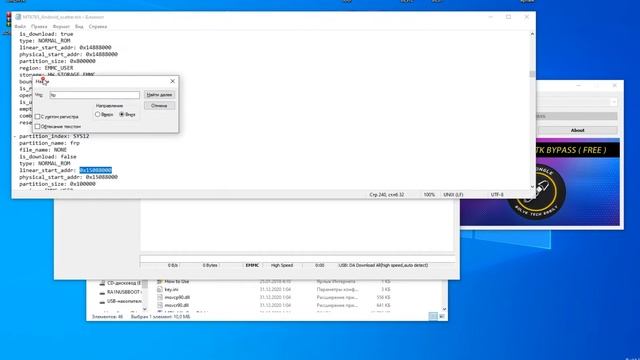Open the Вид menu in Notepad
This screenshot has width=640, height=360.
(79, 27)
